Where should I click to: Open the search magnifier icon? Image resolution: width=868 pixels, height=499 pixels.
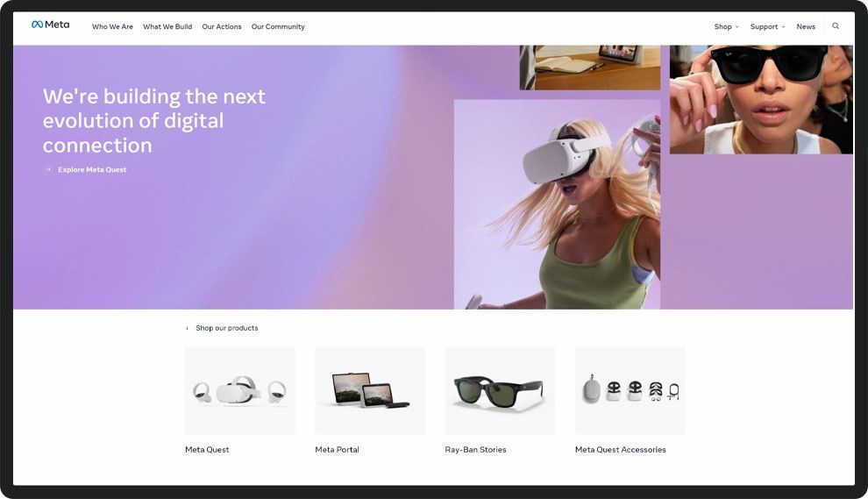tap(836, 26)
